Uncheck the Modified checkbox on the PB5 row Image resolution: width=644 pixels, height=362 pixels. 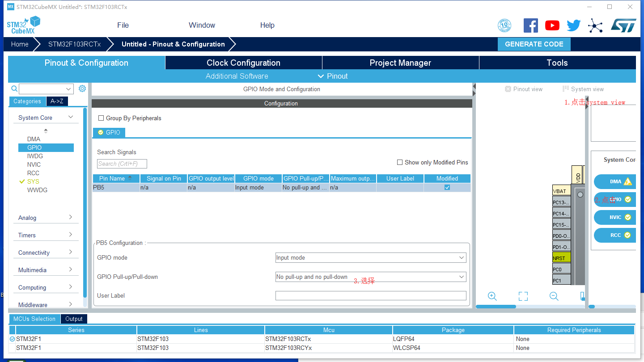point(447,187)
